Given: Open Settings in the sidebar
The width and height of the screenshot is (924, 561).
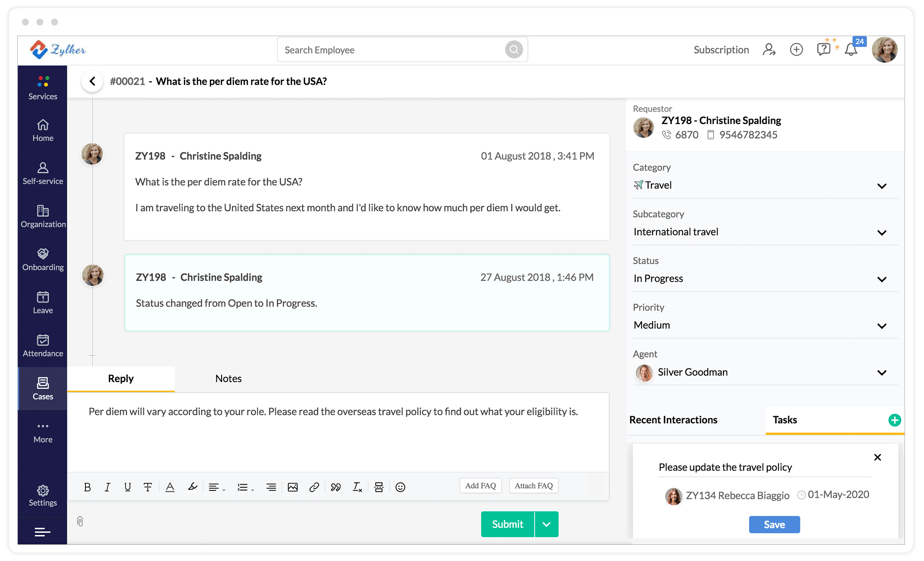Looking at the screenshot, I should [x=43, y=496].
